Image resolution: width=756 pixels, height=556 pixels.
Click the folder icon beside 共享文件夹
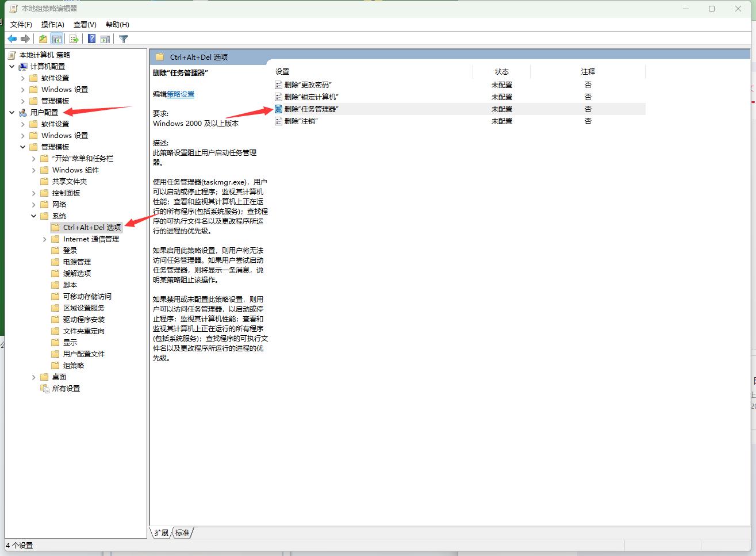[x=45, y=182]
